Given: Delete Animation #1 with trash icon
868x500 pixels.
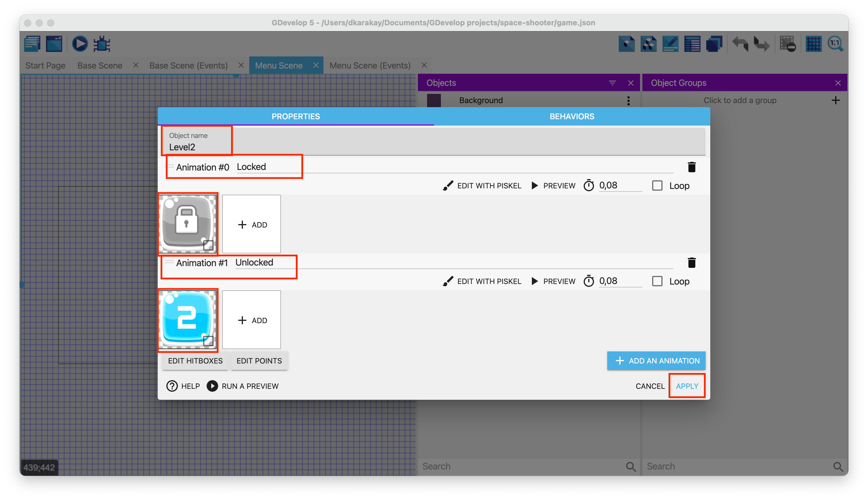Looking at the screenshot, I should pos(691,263).
